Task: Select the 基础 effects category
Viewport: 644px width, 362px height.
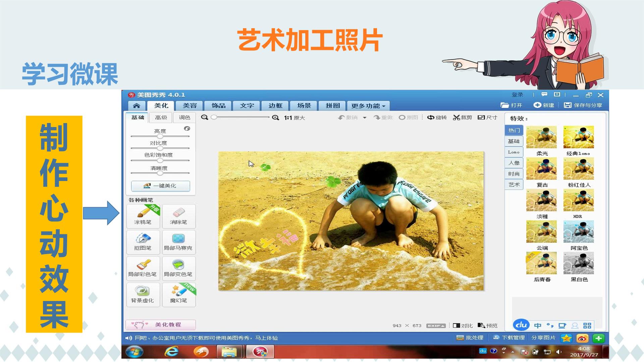Action: click(514, 141)
